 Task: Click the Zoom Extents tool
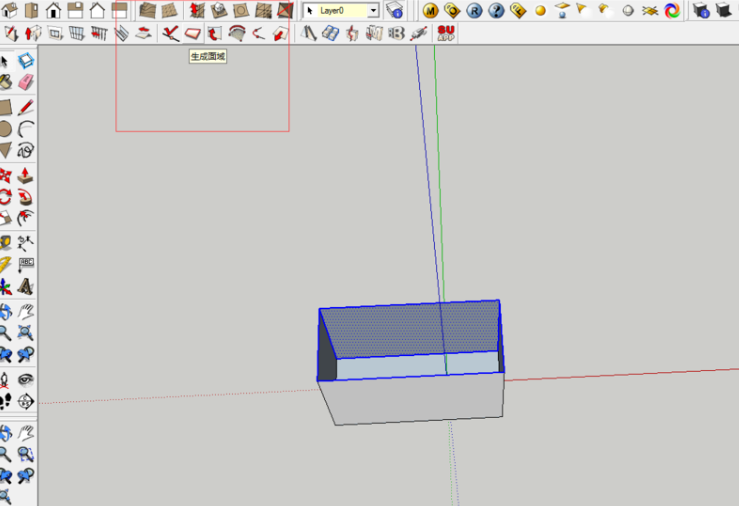tap(26, 333)
